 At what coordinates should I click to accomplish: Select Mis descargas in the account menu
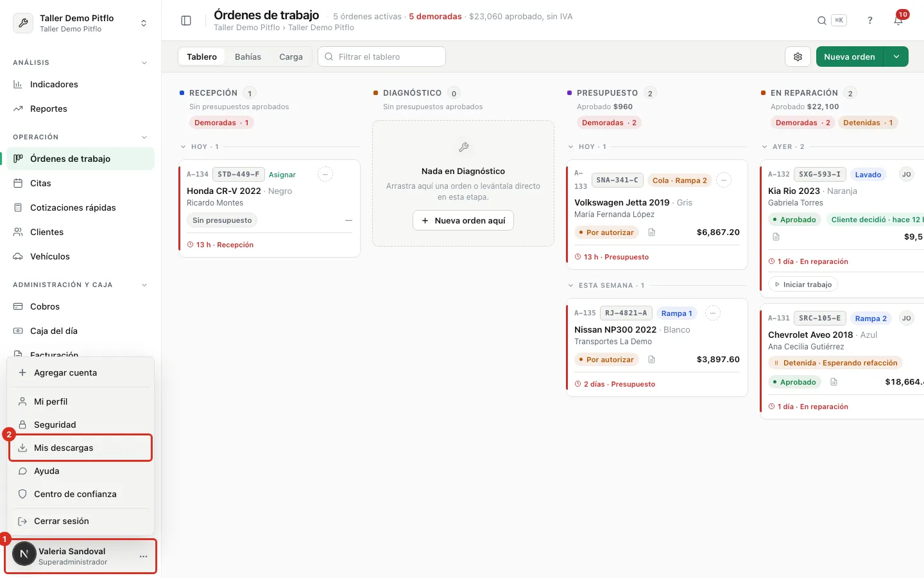click(80, 448)
